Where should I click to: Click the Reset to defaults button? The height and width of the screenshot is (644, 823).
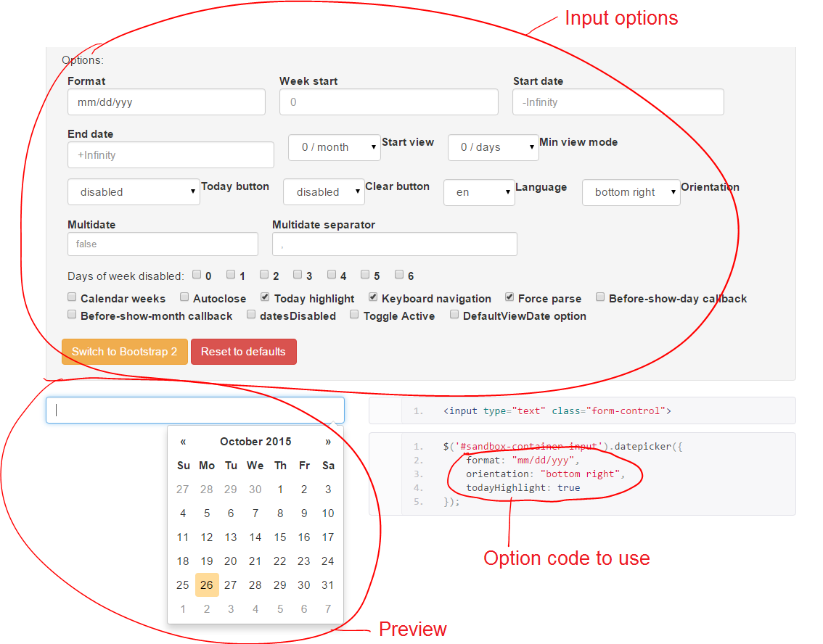pos(243,351)
